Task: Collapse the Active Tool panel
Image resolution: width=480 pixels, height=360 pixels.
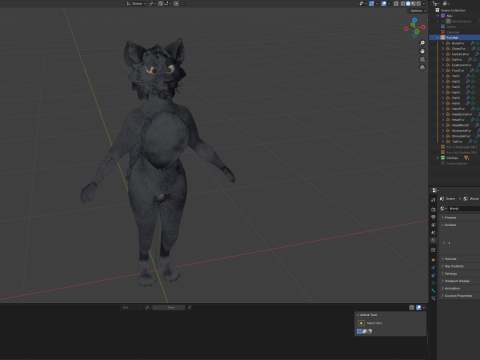Action: [390, 315]
